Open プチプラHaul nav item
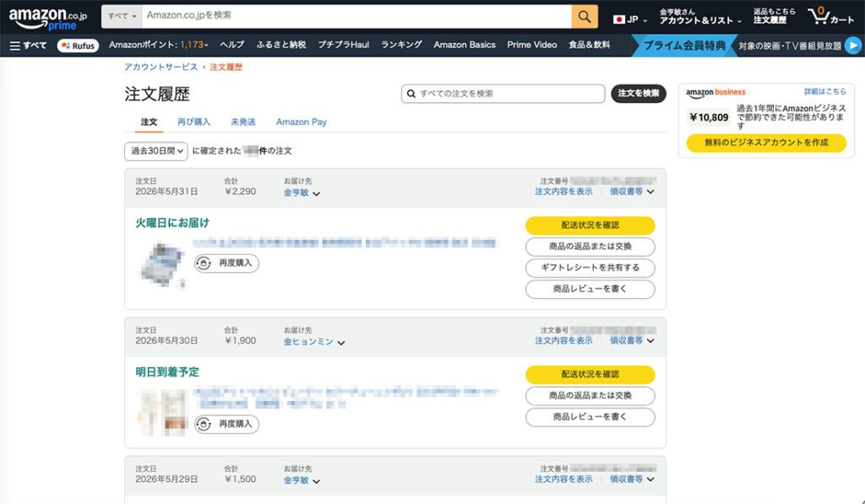The width and height of the screenshot is (865, 504). (x=343, y=45)
